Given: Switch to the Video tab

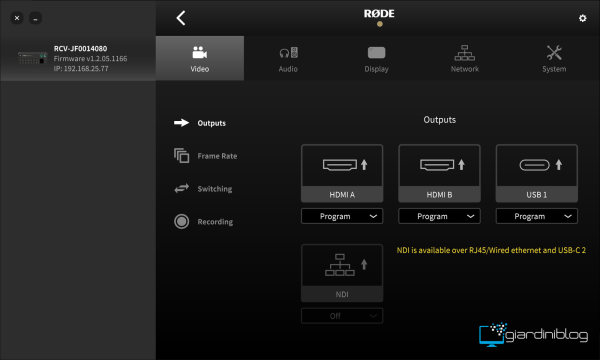Looking at the screenshot, I should [x=200, y=58].
